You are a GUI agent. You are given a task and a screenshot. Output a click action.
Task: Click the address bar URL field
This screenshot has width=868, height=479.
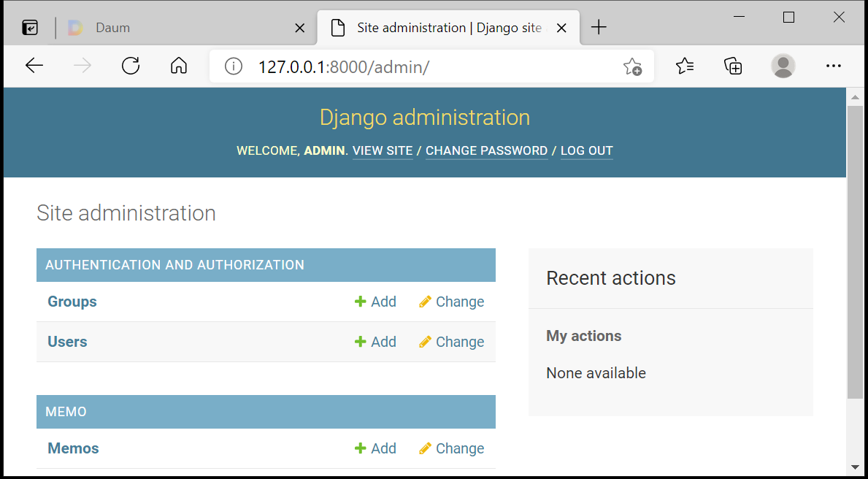click(x=431, y=66)
